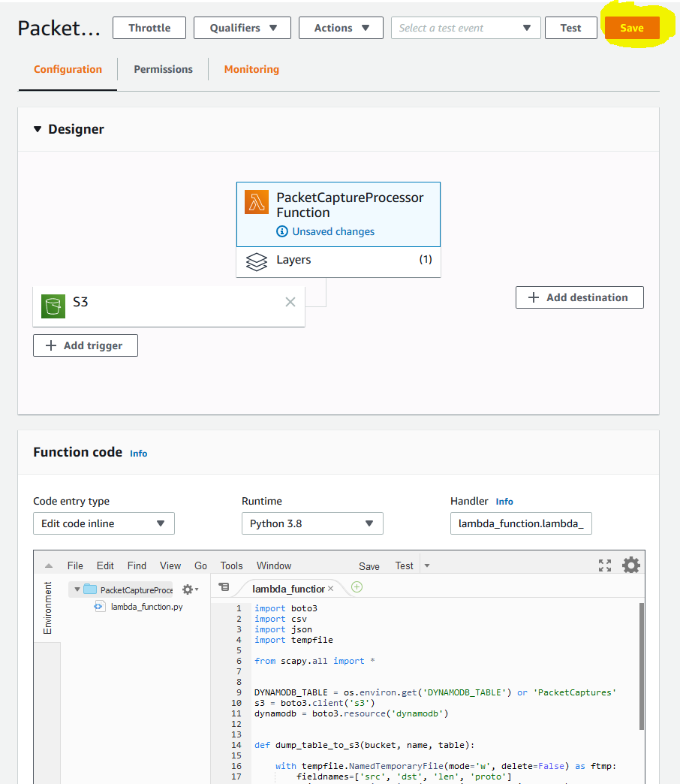The height and width of the screenshot is (784, 680).
Task: Click the orange Lambda function icon
Action: (x=256, y=202)
